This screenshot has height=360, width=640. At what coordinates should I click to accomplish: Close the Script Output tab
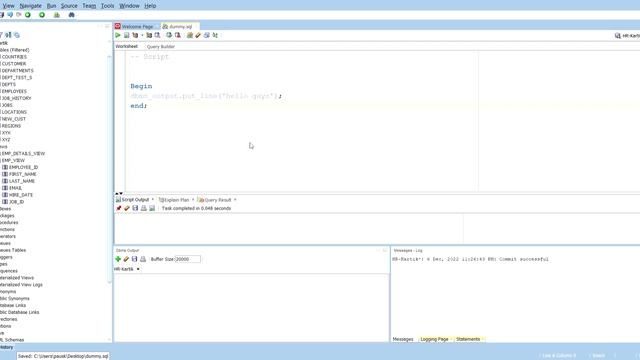pos(153,200)
